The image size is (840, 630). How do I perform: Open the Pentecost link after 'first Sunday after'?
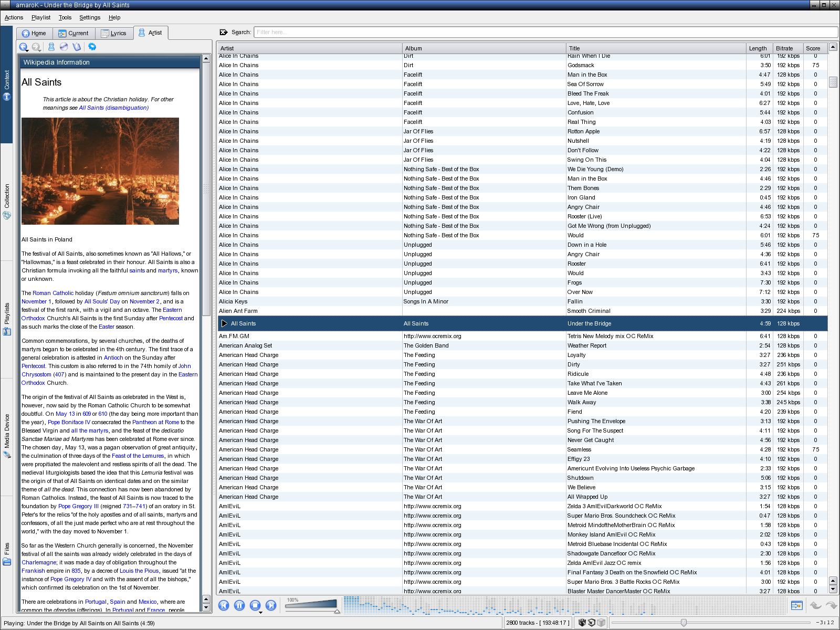point(171,318)
